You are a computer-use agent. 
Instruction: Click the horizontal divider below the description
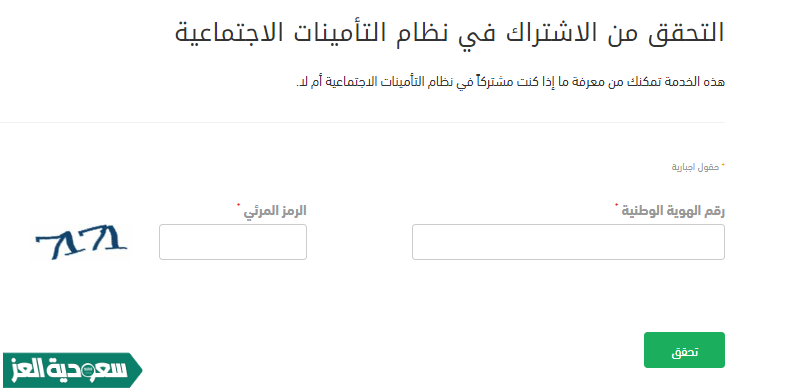click(362, 122)
